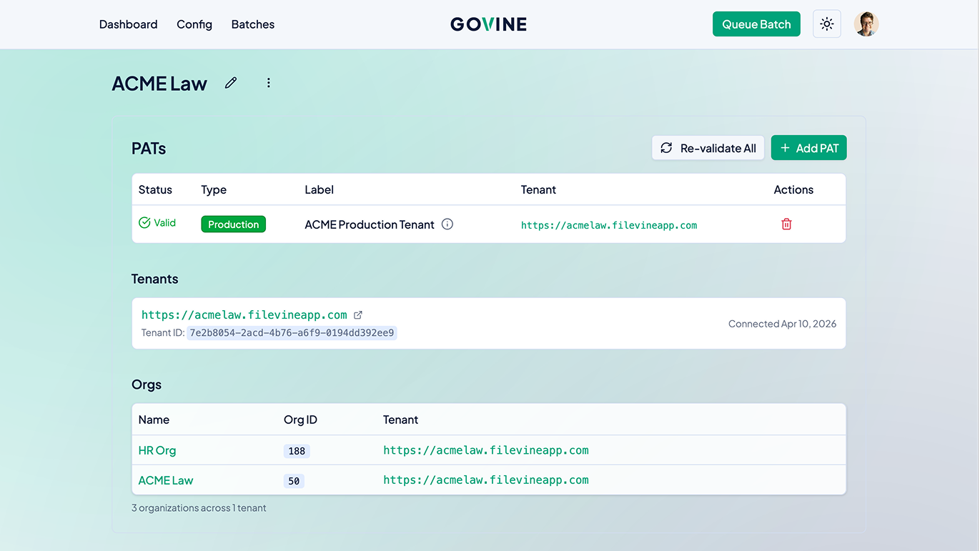Click the '3 organizations across 1 tenant' text

tap(199, 508)
